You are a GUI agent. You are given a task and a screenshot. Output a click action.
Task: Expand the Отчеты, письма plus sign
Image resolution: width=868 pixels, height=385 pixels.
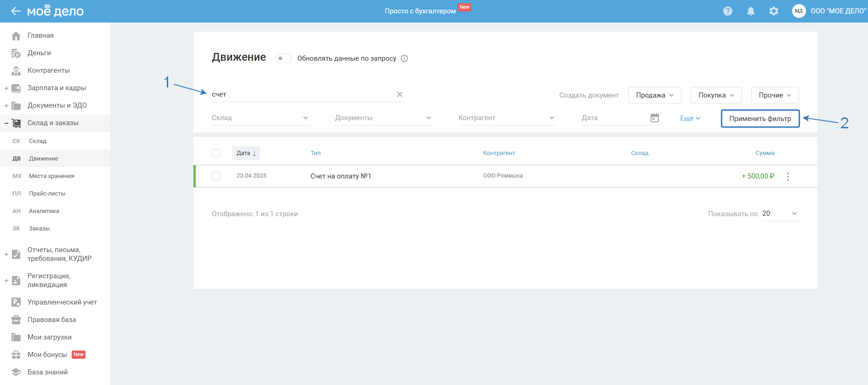(6, 254)
